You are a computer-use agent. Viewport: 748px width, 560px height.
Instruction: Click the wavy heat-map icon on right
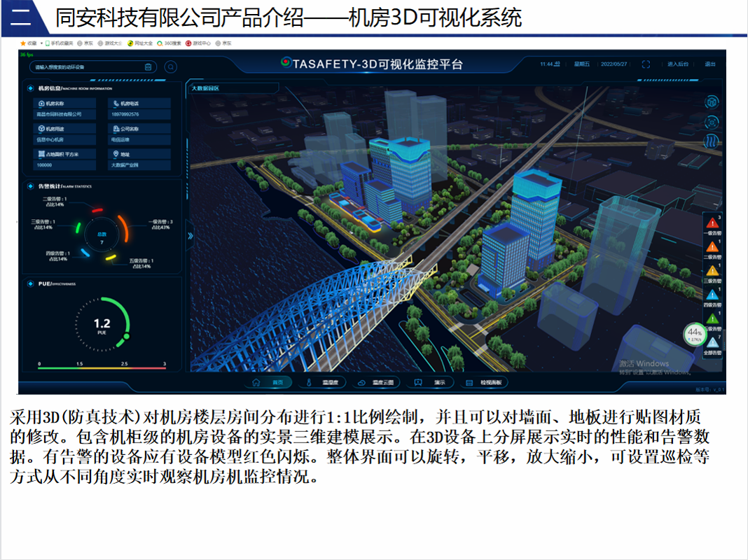[x=712, y=141]
